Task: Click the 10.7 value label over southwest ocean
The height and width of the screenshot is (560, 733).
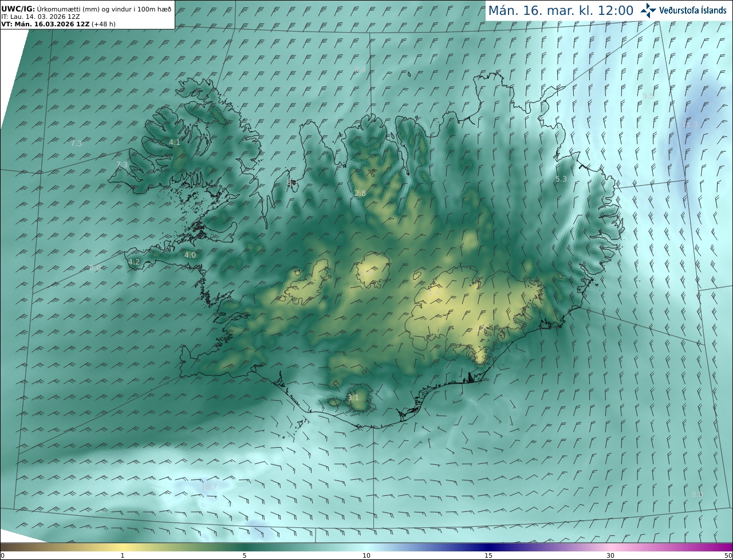Action: (209, 487)
